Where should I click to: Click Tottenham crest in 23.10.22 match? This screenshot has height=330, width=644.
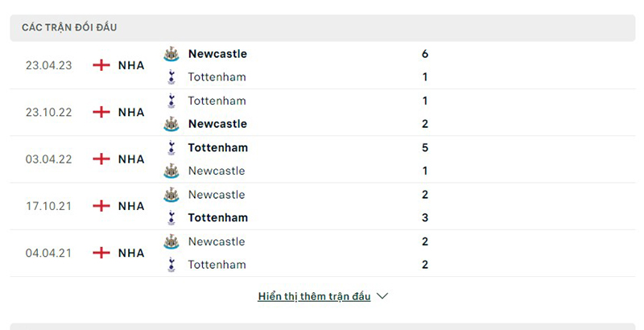pos(171,101)
